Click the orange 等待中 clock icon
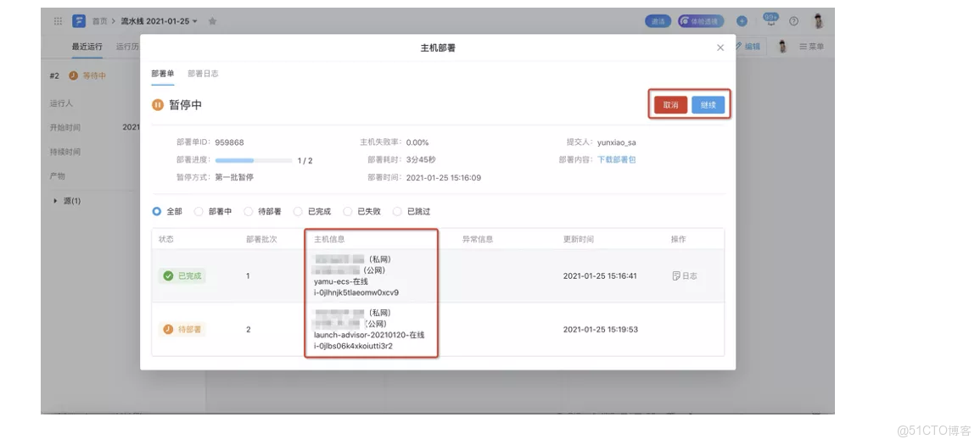The height and width of the screenshot is (445, 980). tap(74, 75)
